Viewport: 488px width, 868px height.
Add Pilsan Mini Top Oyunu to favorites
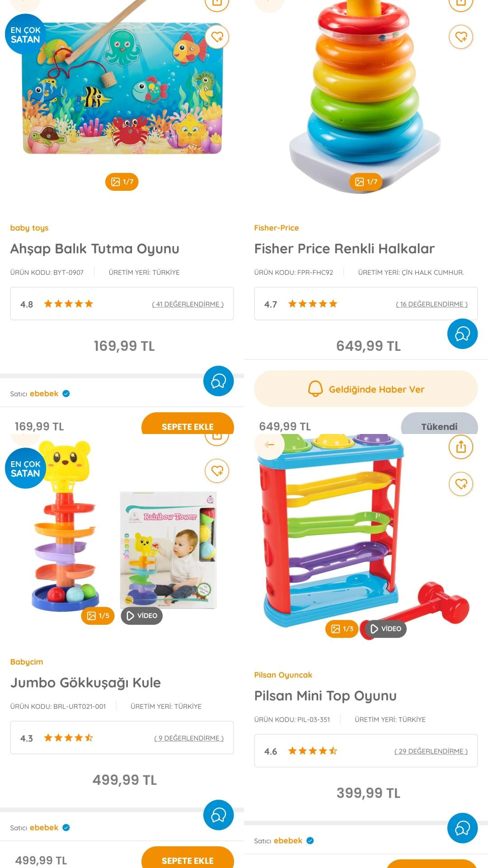coord(461,484)
